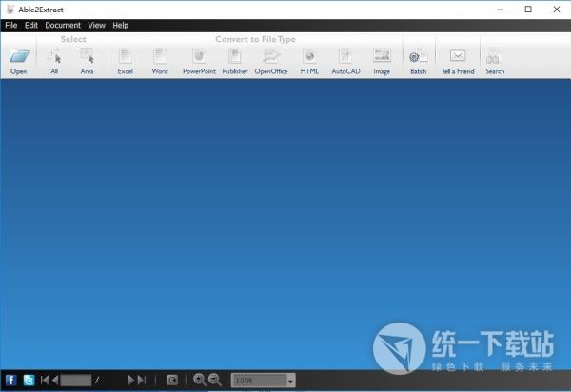Open a PDF file with the Open icon

19,56
